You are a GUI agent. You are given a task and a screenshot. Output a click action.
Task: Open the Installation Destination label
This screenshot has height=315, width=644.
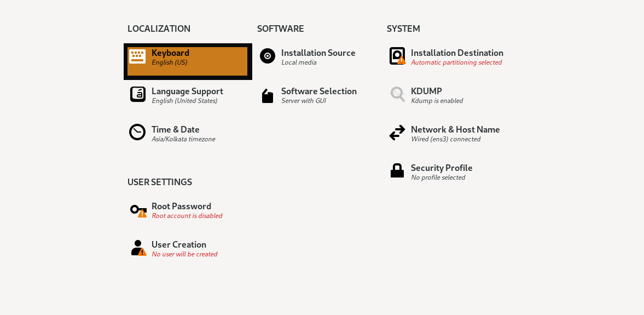(x=457, y=53)
